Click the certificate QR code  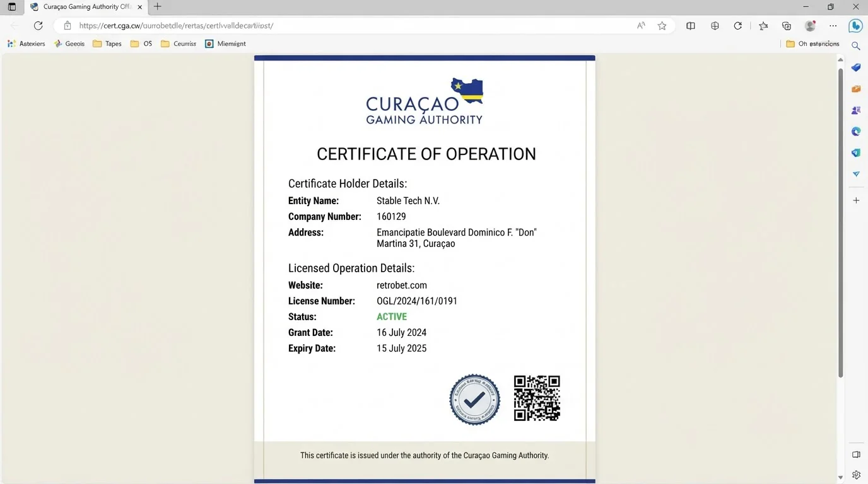point(537,398)
